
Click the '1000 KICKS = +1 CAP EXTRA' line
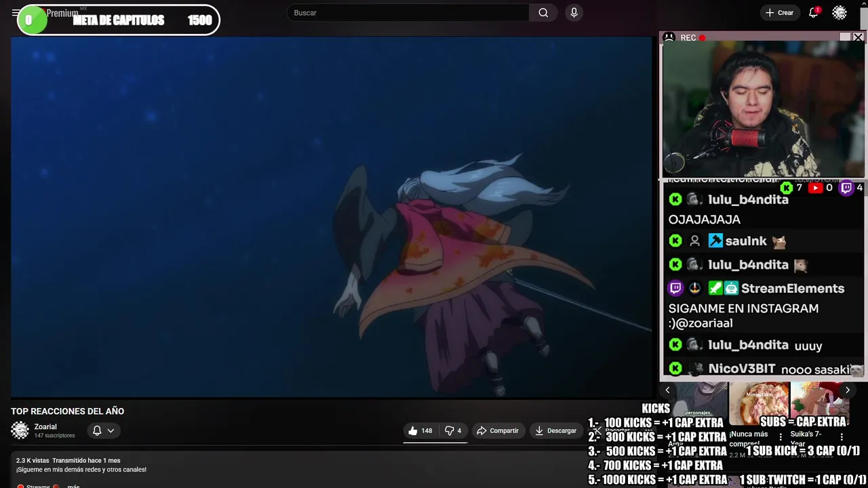coord(656,480)
